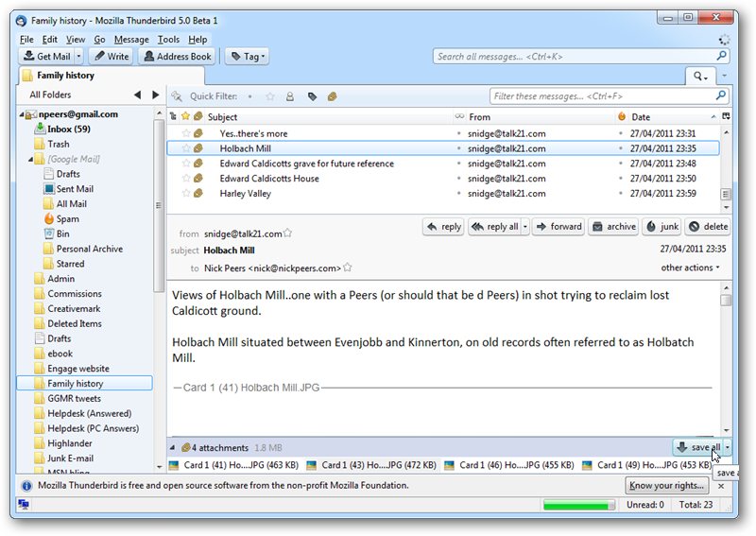Open the Message menu

click(131, 40)
